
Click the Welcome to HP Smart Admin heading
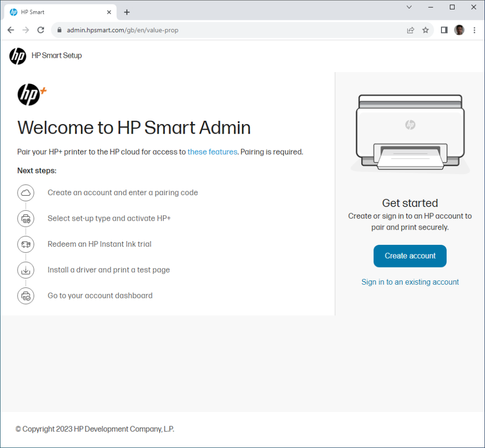(x=134, y=127)
